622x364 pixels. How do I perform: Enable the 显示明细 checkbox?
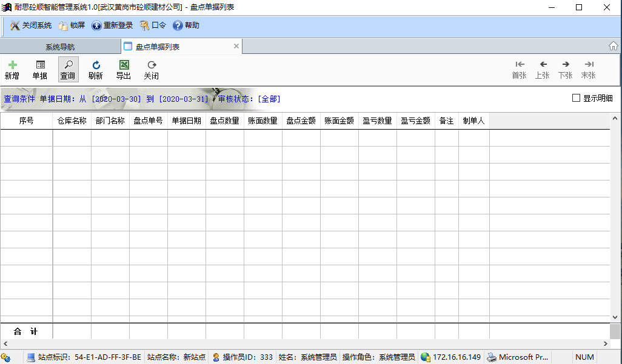577,98
